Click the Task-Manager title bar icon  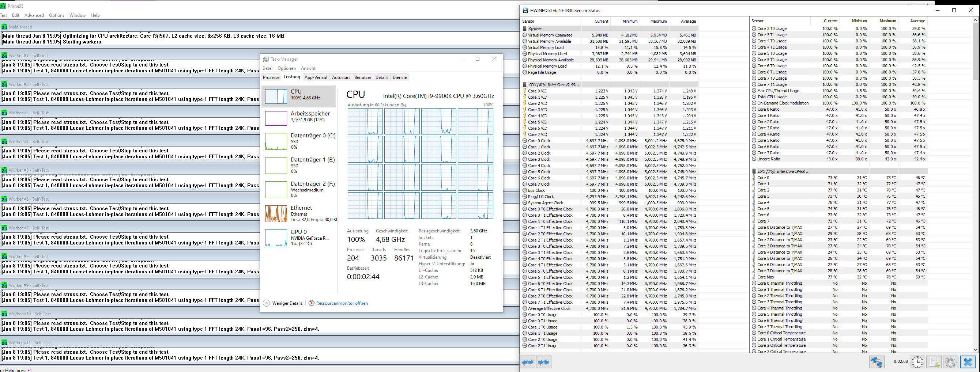tap(266, 59)
